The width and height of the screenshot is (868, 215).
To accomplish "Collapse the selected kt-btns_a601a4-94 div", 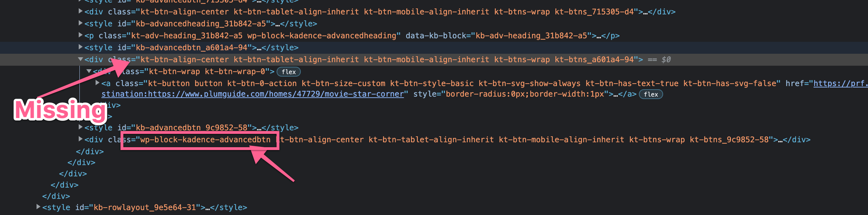I will pyautogui.click(x=80, y=59).
